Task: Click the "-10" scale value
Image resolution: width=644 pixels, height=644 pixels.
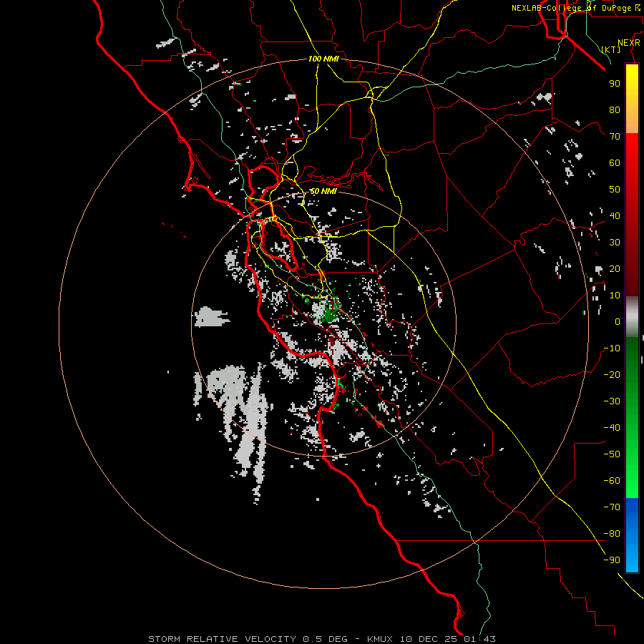Action: (612, 348)
